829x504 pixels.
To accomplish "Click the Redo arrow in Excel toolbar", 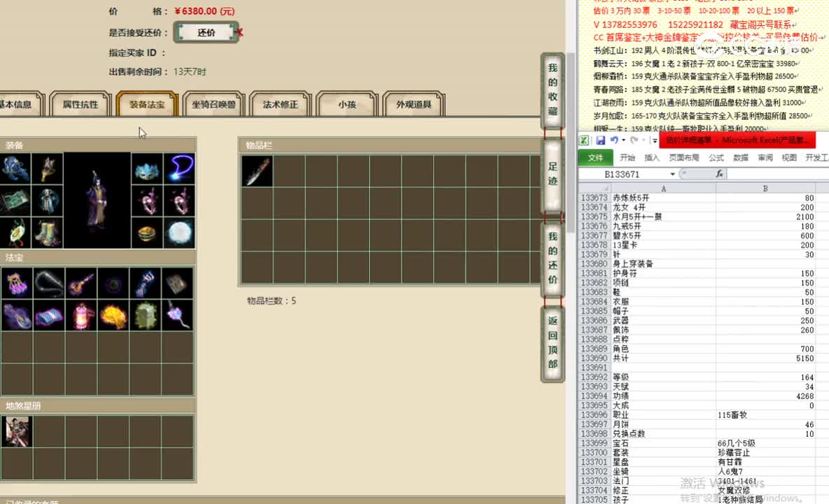I will coord(634,141).
